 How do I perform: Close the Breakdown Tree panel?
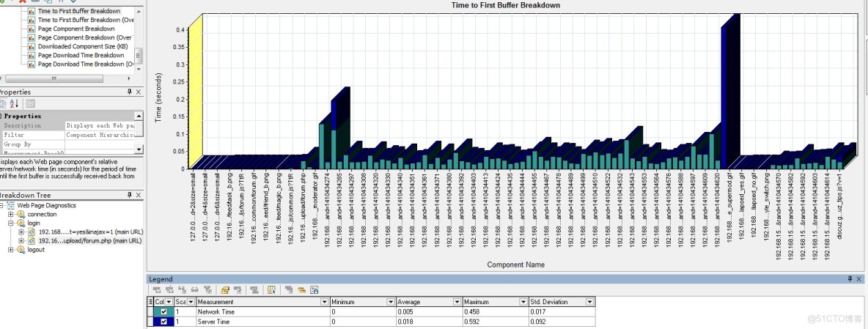tap(139, 195)
